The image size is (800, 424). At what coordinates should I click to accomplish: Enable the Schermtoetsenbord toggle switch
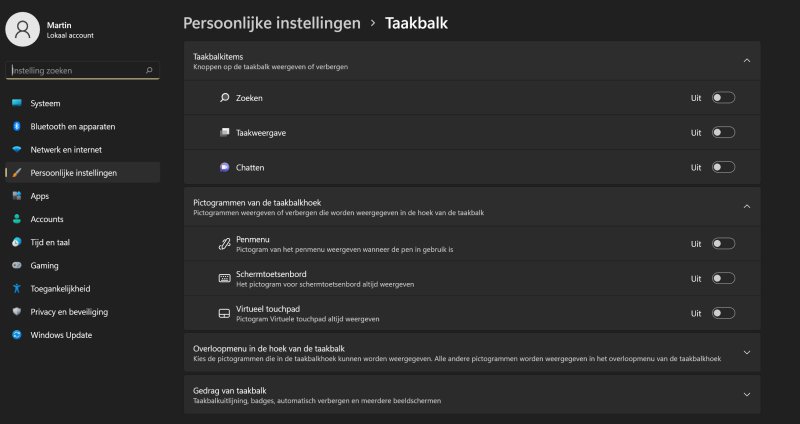click(x=723, y=278)
